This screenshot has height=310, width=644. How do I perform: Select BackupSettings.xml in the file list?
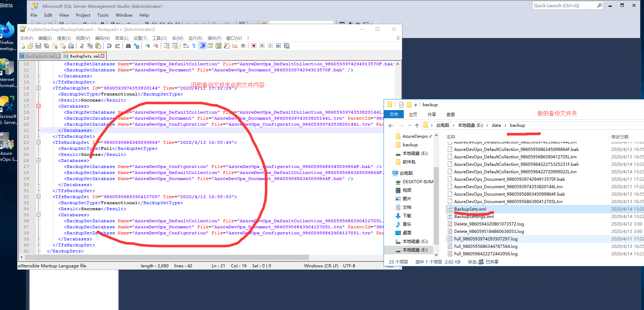point(474,217)
